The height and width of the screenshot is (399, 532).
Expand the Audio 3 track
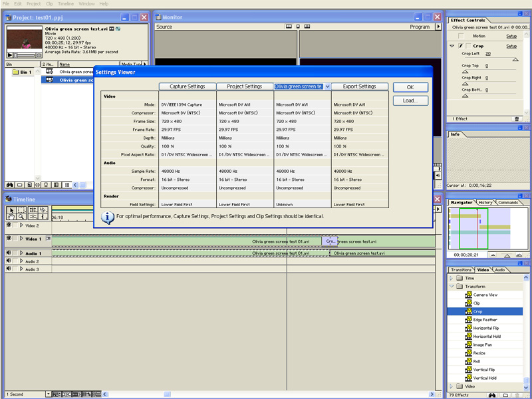coord(22,269)
